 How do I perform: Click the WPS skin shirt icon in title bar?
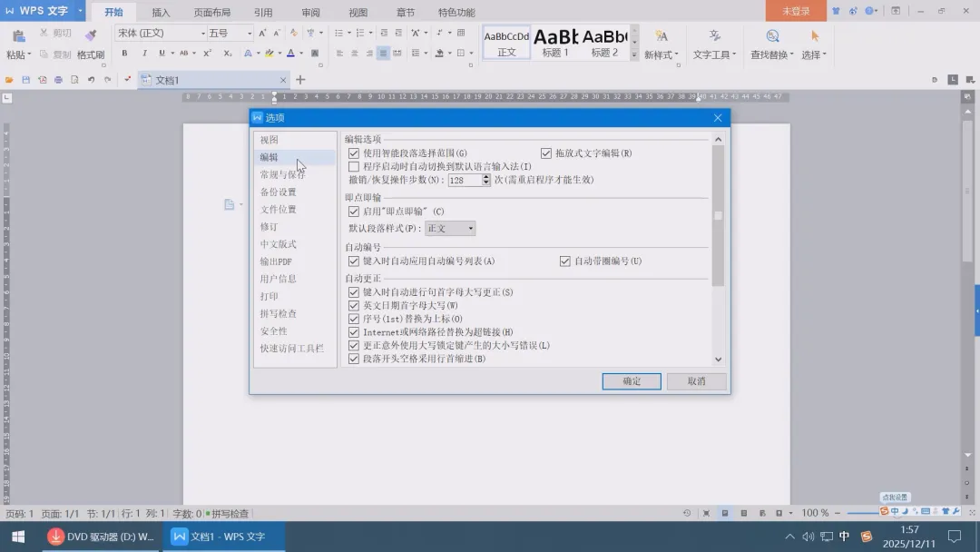pyautogui.click(x=836, y=11)
